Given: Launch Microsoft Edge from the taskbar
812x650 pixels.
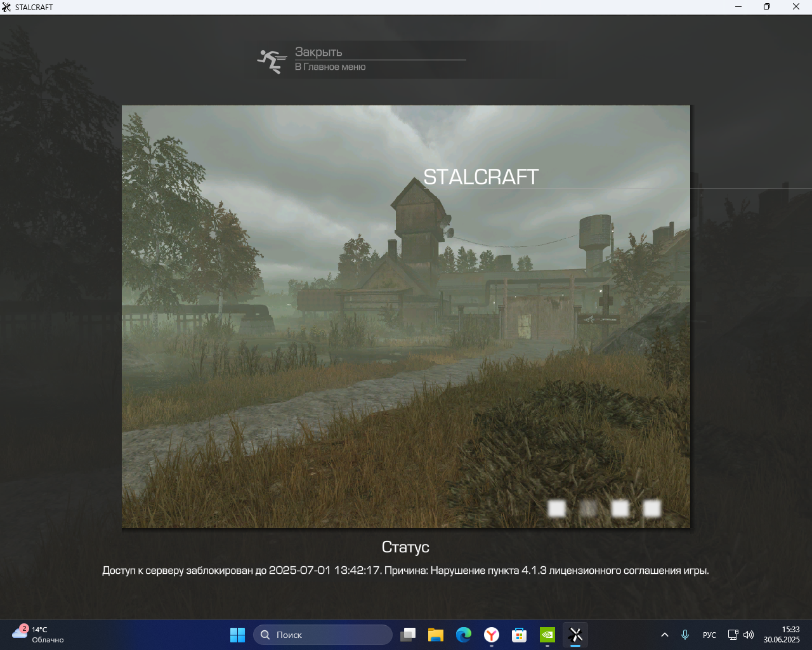Looking at the screenshot, I should tap(464, 635).
